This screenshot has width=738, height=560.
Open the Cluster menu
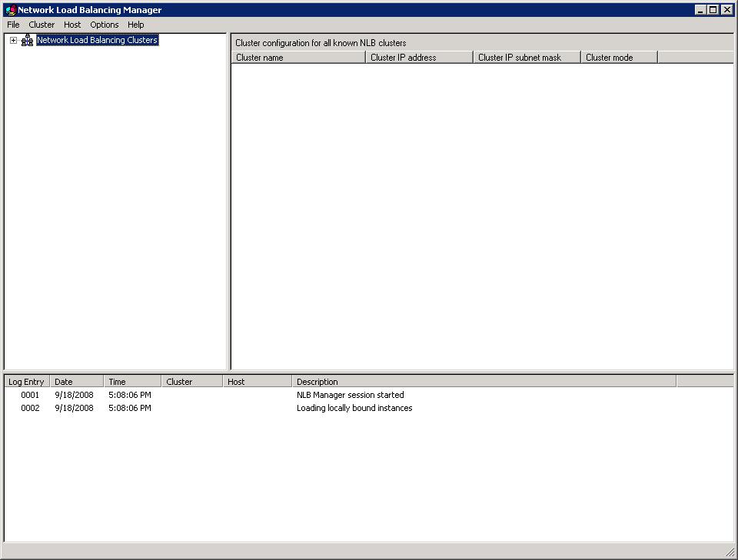click(x=42, y=25)
